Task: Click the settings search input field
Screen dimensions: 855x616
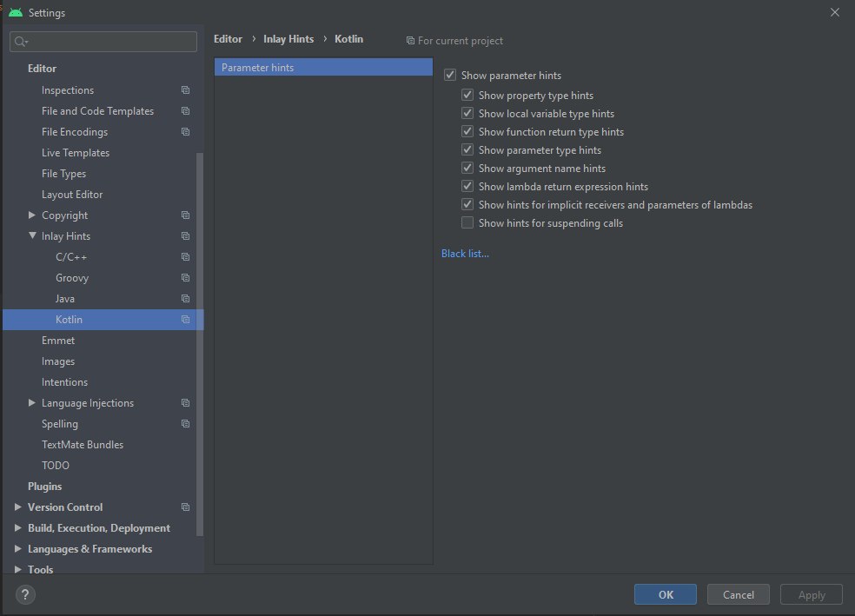Action: [103, 42]
